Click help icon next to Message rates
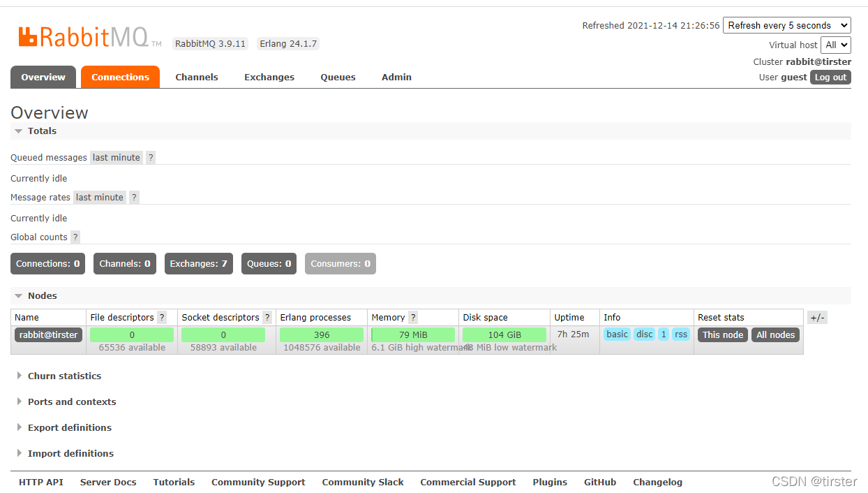The image size is (868, 493). [134, 198]
